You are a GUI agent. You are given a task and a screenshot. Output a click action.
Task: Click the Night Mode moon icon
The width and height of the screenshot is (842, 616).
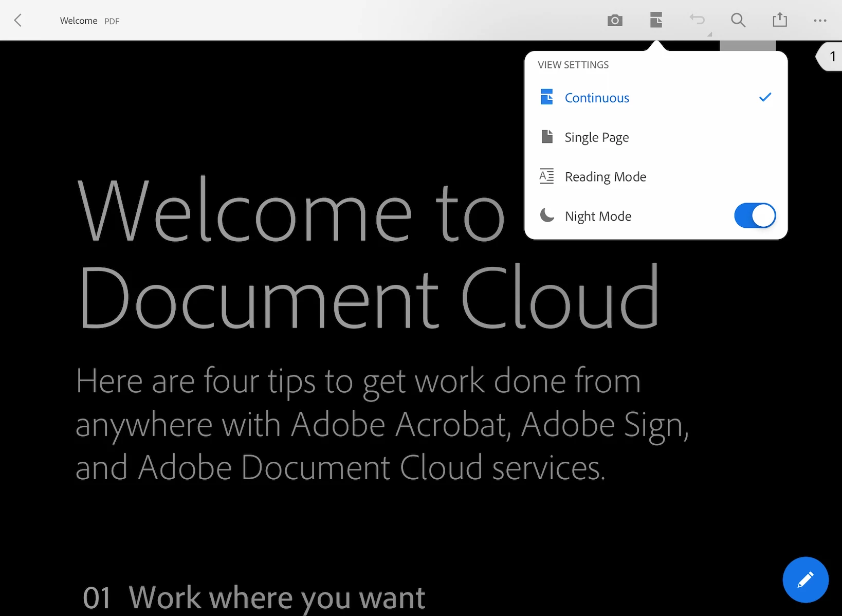pos(547,215)
